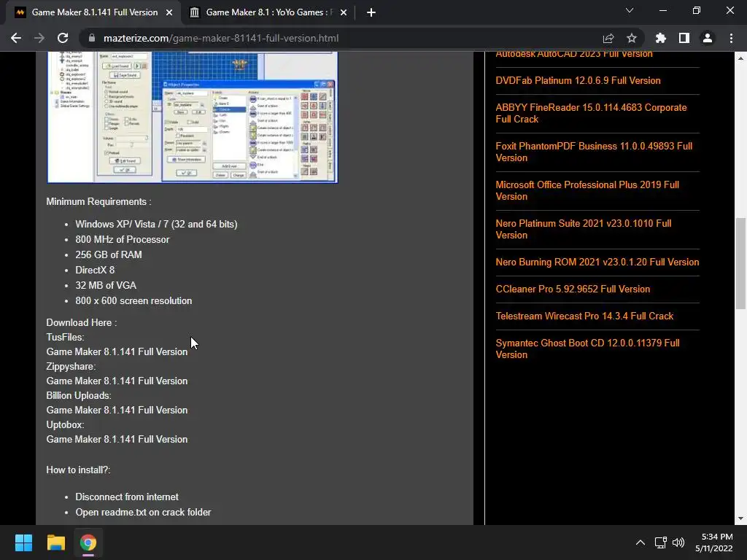Open CCleaner Pro 5.92.9652 link
Viewport: 747px width, 560px height.
(573, 289)
